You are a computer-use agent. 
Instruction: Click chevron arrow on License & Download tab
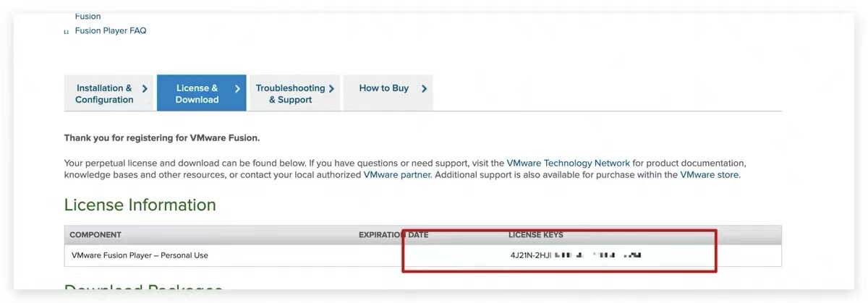(237, 88)
